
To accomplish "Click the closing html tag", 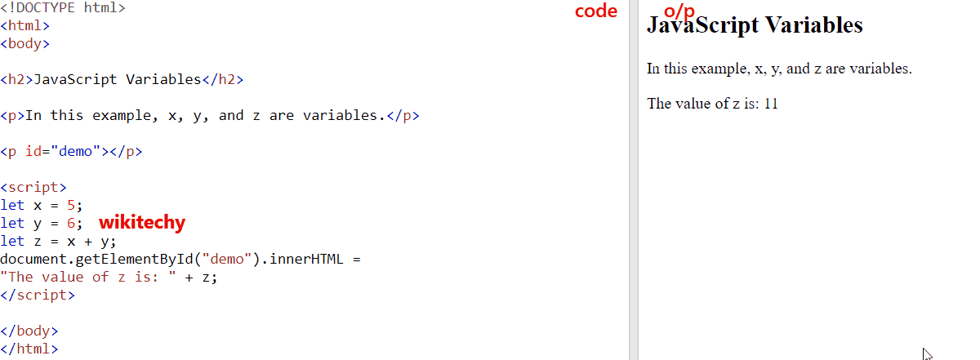I will [29, 349].
